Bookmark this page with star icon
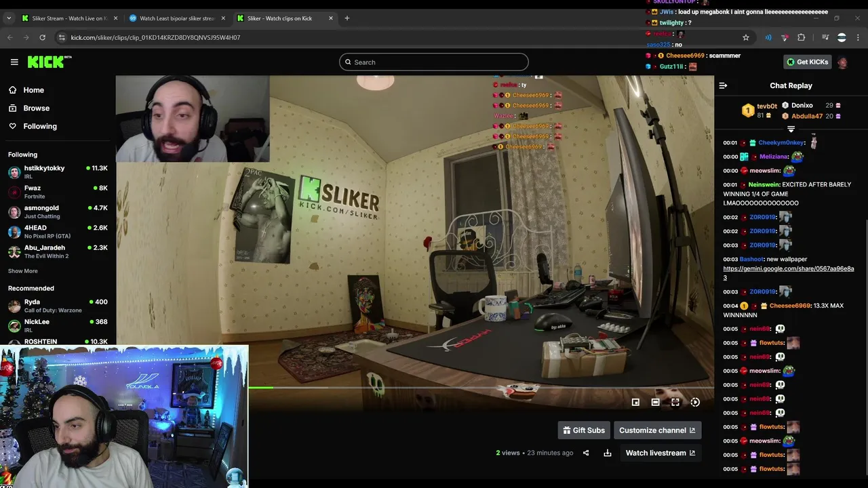Image resolution: width=868 pixels, height=488 pixels. click(x=746, y=37)
